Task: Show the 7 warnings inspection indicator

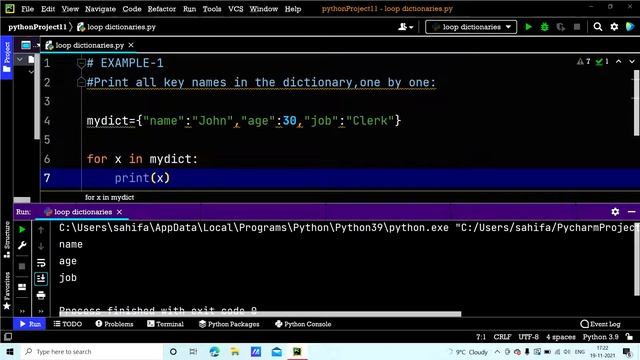Action: coord(584,62)
